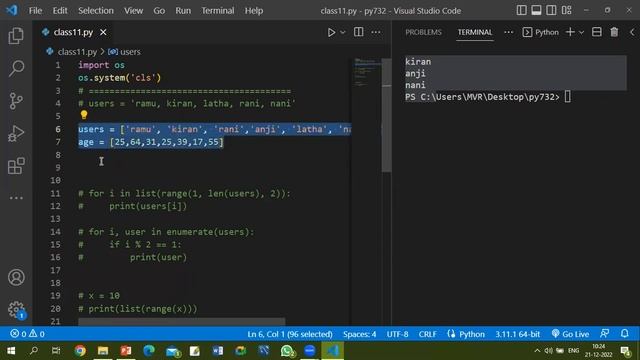
Task: Open the feedback icon in status bar
Action: [604, 334]
